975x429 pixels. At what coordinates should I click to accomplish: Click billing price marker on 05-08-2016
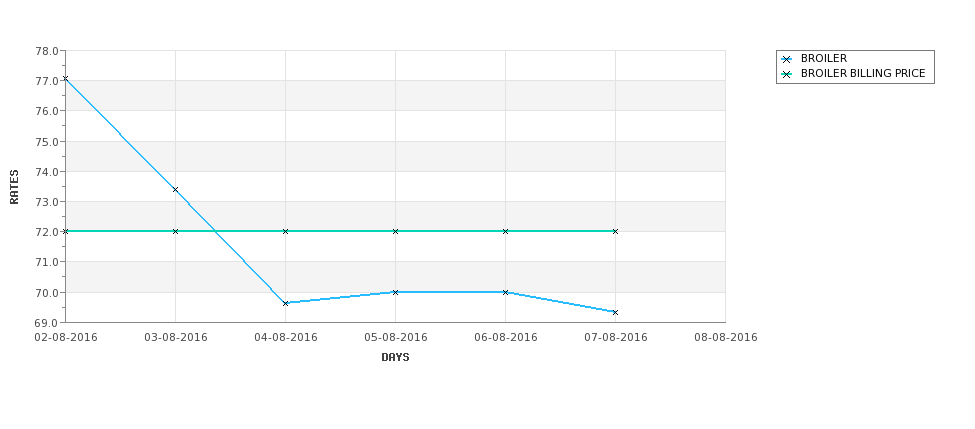tap(395, 231)
